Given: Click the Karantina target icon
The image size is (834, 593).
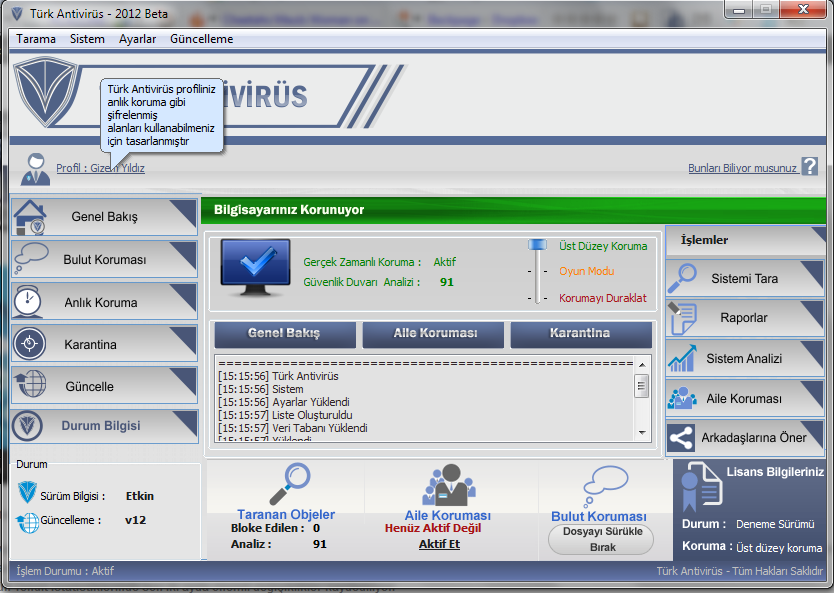Looking at the screenshot, I should (29, 343).
